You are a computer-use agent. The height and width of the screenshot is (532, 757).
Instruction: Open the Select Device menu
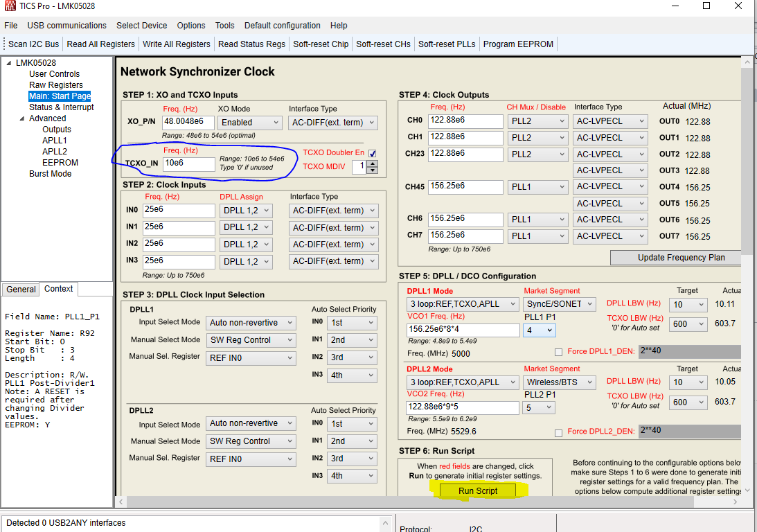click(x=141, y=26)
